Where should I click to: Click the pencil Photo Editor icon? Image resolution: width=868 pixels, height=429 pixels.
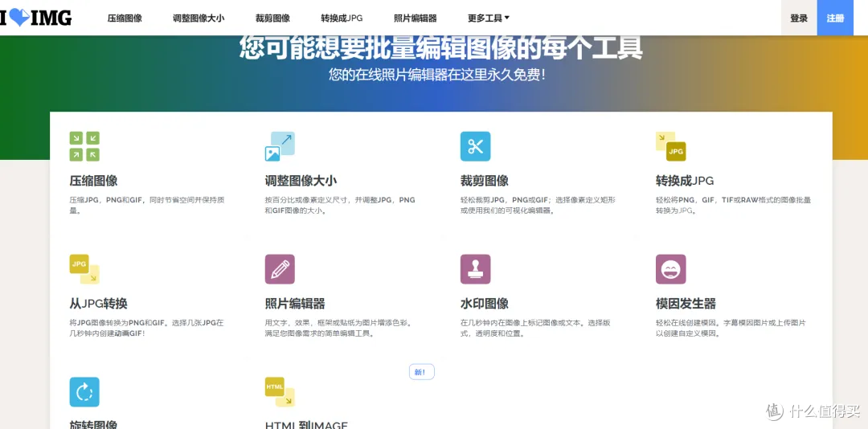coord(280,269)
